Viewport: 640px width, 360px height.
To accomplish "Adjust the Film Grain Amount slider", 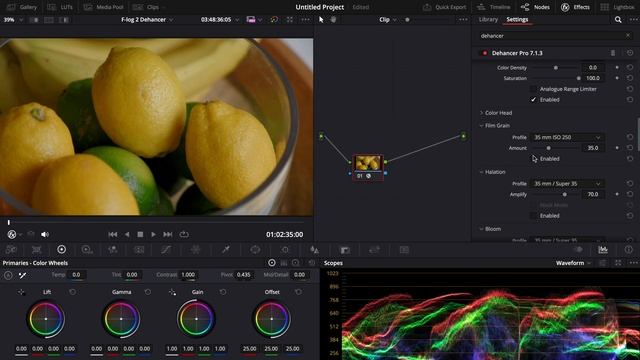I will click(556, 148).
